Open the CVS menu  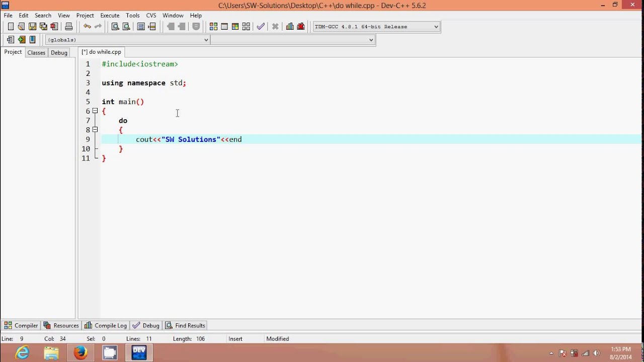(x=151, y=16)
